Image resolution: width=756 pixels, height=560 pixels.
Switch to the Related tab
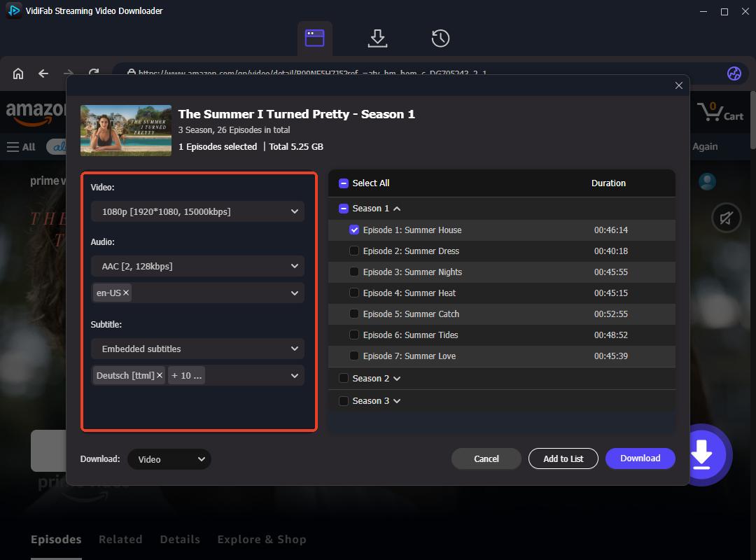click(x=120, y=539)
